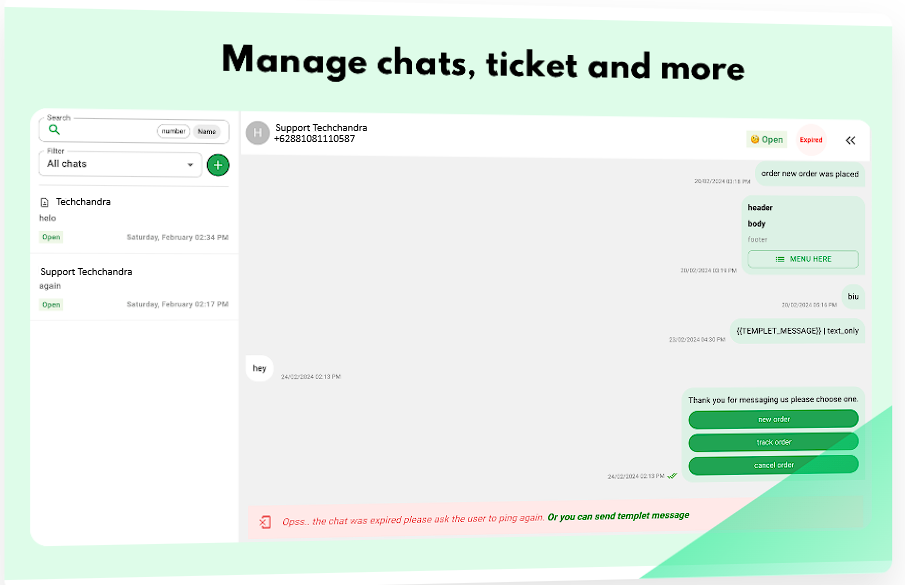Toggle the Name search chip
905x585 pixels.
point(207,132)
